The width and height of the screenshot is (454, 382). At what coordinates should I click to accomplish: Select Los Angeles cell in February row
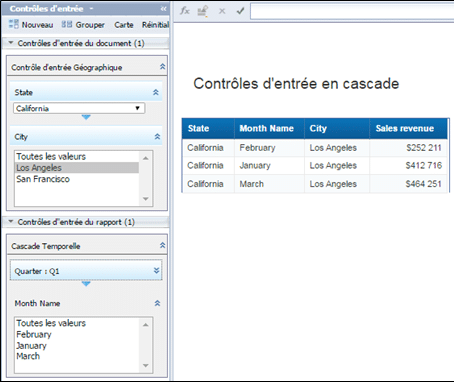[337, 148]
